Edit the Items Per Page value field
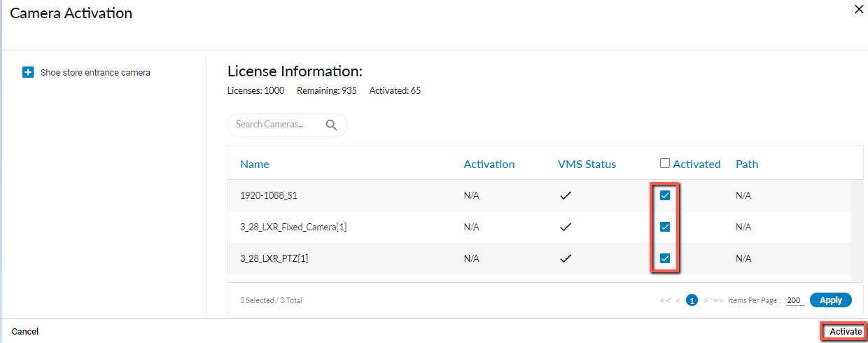 pos(794,300)
